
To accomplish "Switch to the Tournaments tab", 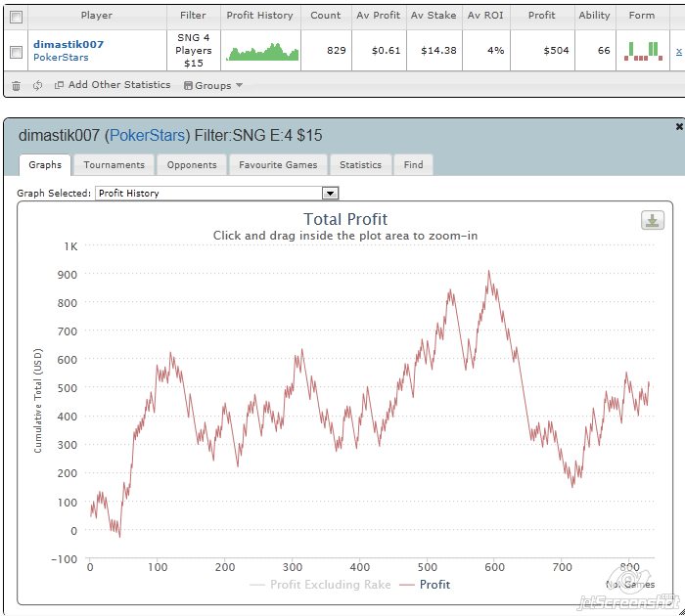I will [114, 165].
